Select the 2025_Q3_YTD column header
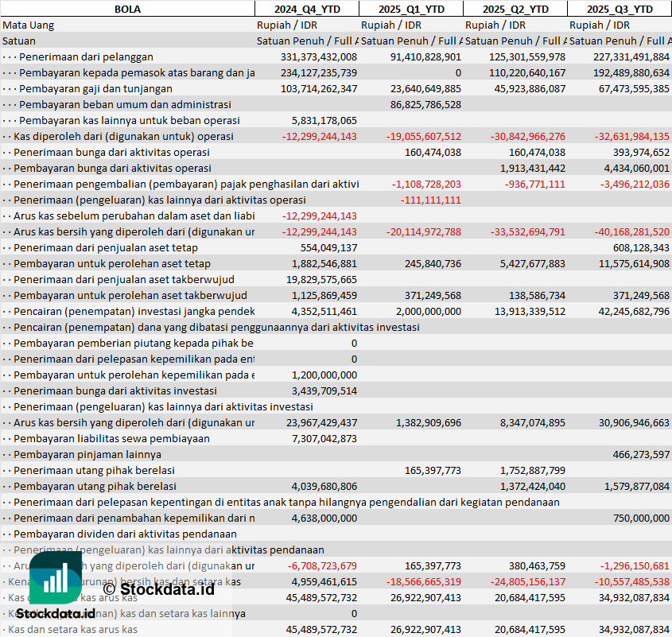The height and width of the screenshot is (637, 672). click(620, 9)
